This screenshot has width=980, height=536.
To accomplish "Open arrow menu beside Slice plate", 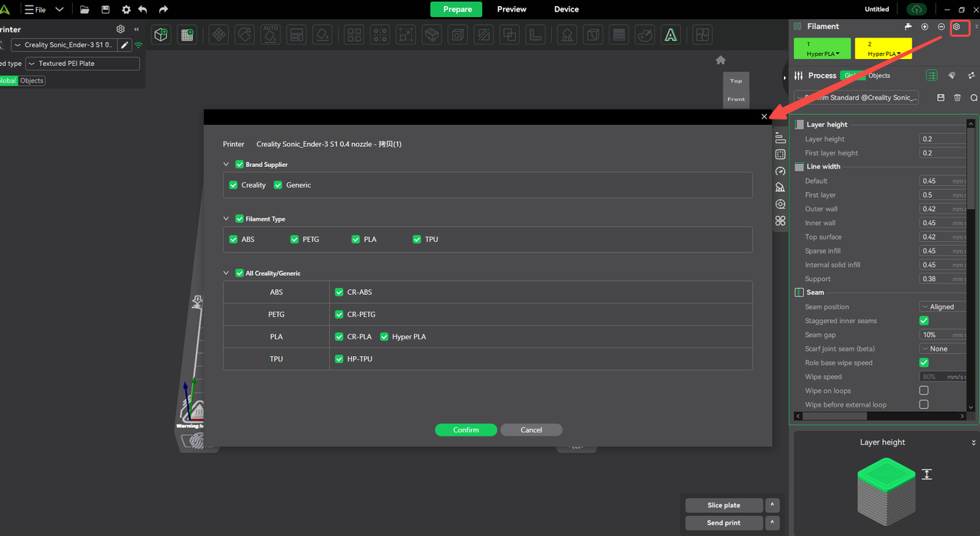I will pos(773,505).
